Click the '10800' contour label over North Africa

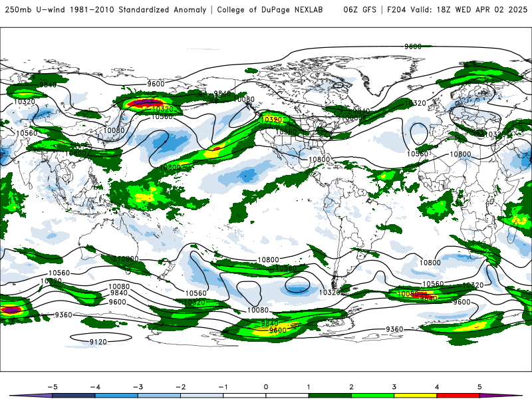click(x=460, y=154)
